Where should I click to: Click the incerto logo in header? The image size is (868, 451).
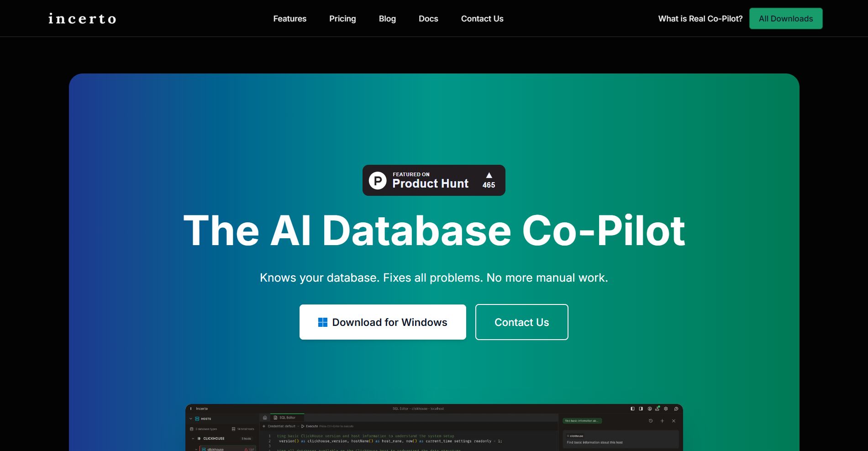[82, 18]
